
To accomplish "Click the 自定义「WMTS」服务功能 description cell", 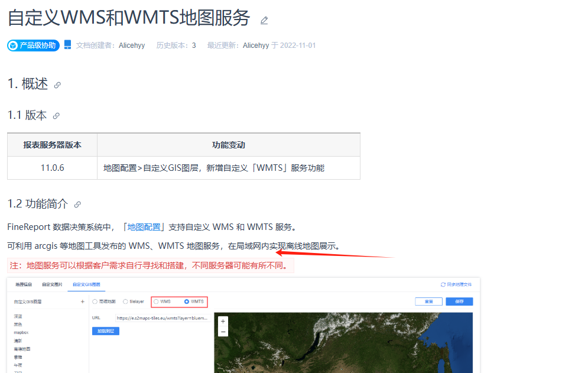I will click(228, 168).
